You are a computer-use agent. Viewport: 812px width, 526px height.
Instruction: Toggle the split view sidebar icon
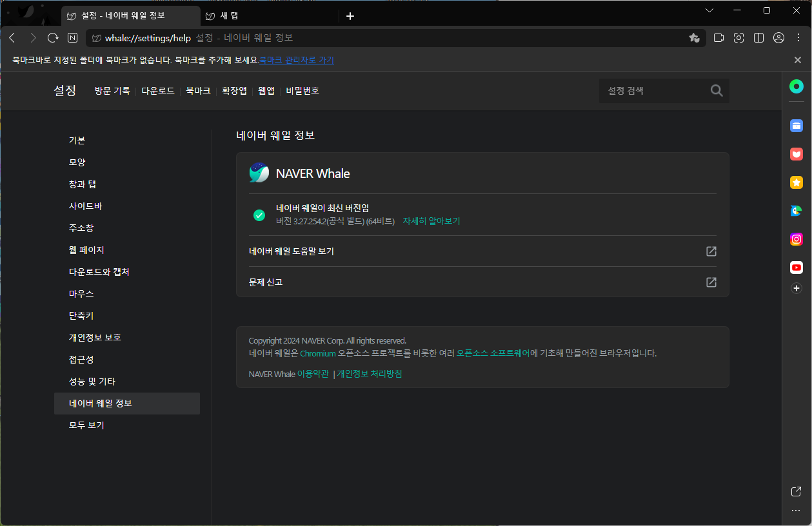758,38
